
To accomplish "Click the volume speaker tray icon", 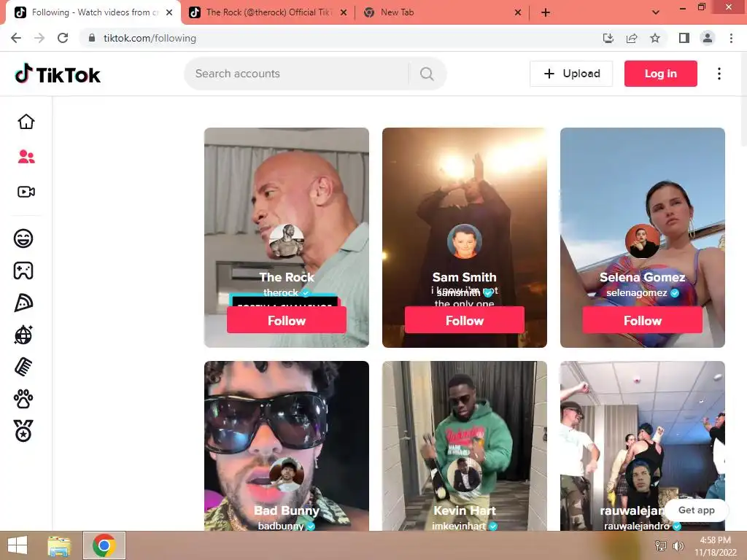I will point(678,546).
